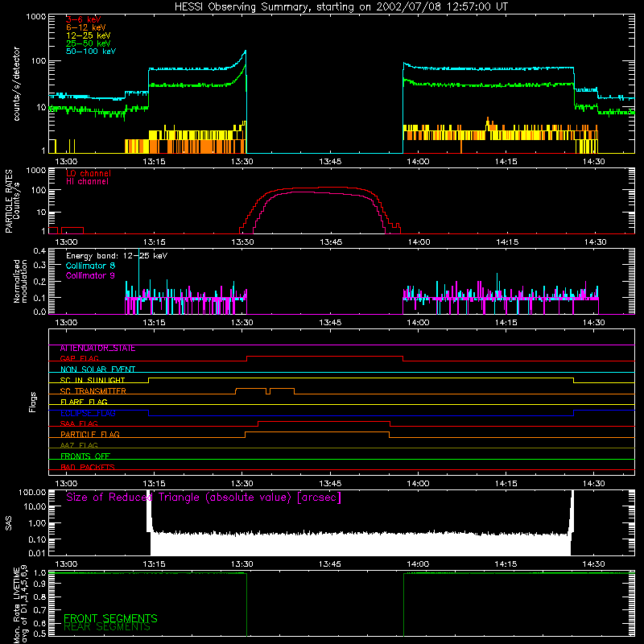Click the 'HESSI Observing Summary' plot title
644x644 pixels.
point(341,7)
